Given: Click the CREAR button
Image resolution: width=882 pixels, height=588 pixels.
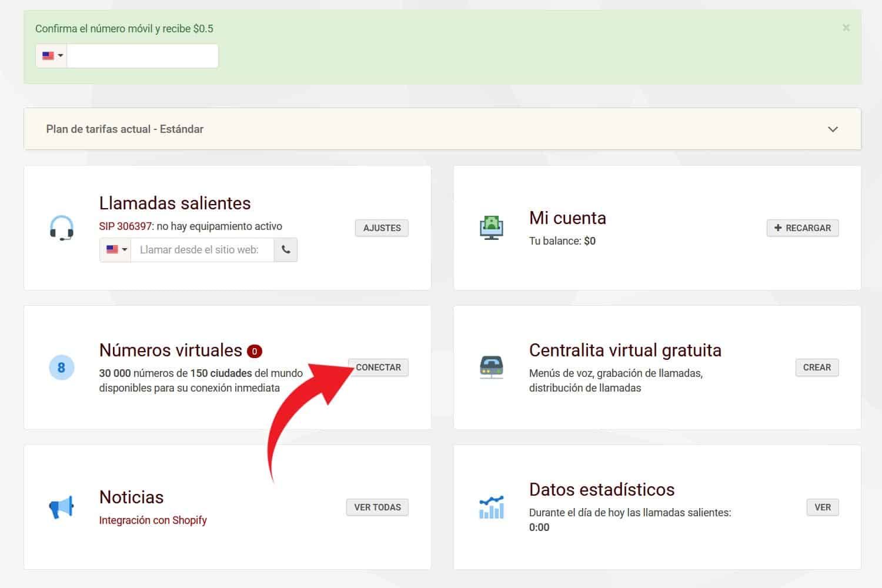Looking at the screenshot, I should click(x=817, y=367).
